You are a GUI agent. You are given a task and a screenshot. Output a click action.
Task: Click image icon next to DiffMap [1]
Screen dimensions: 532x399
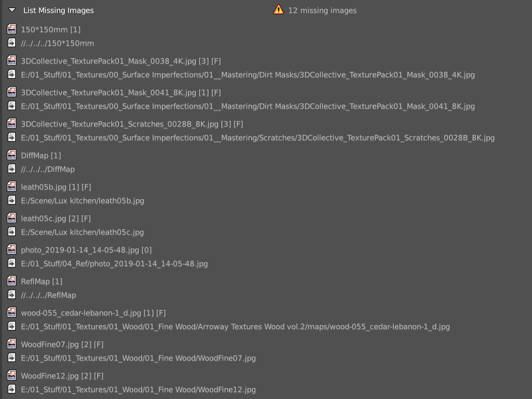pyautogui.click(x=12, y=155)
